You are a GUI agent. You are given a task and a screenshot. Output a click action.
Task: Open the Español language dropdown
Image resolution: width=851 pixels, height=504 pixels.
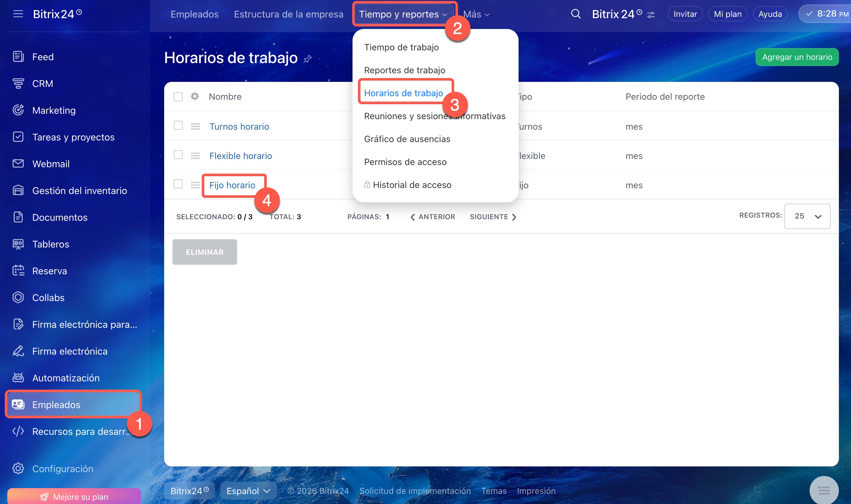[x=248, y=491]
